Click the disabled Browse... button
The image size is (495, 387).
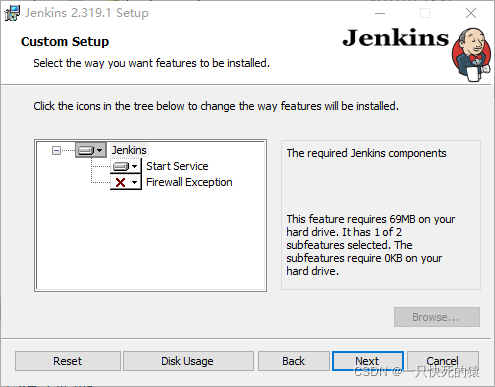pos(437,317)
